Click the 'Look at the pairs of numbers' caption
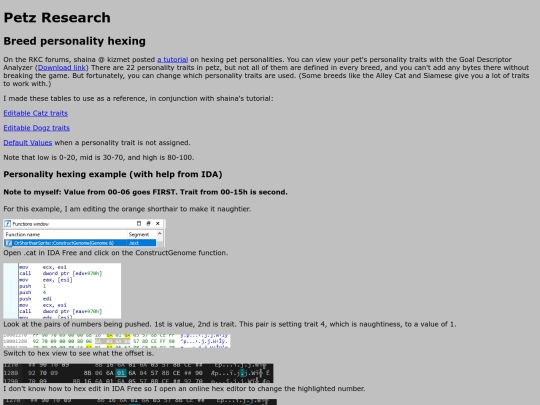The height and width of the screenshot is (405, 540). point(230,324)
